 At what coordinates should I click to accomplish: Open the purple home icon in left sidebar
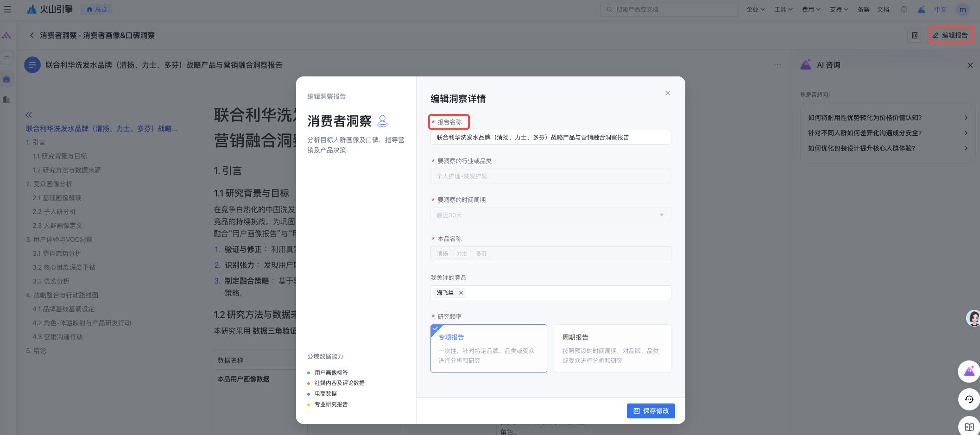point(6,79)
